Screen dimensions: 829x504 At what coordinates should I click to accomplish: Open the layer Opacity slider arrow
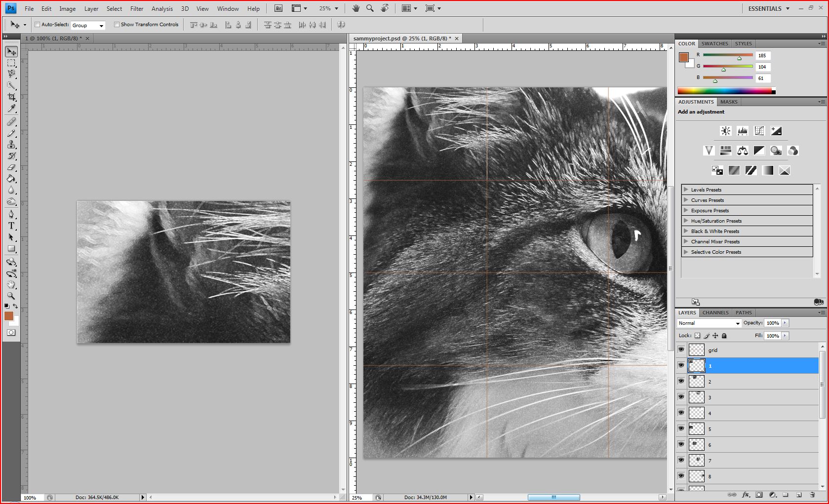[x=785, y=323]
